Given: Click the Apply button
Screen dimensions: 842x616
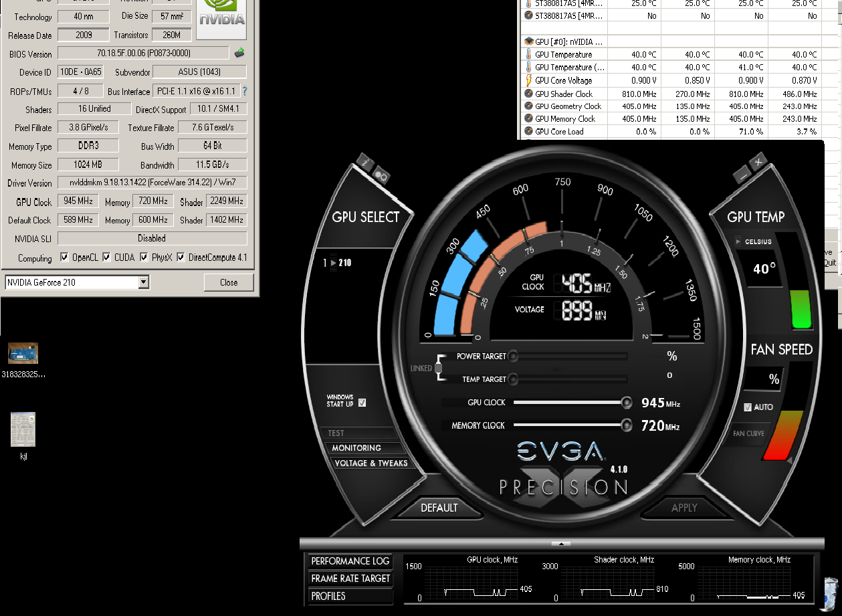Looking at the screenshot, I should [684, 508].
